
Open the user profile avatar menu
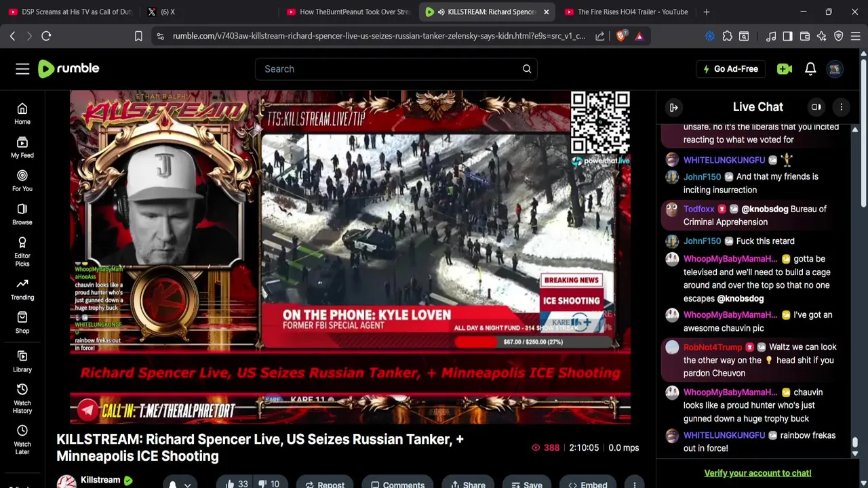(x=835, y=68)
